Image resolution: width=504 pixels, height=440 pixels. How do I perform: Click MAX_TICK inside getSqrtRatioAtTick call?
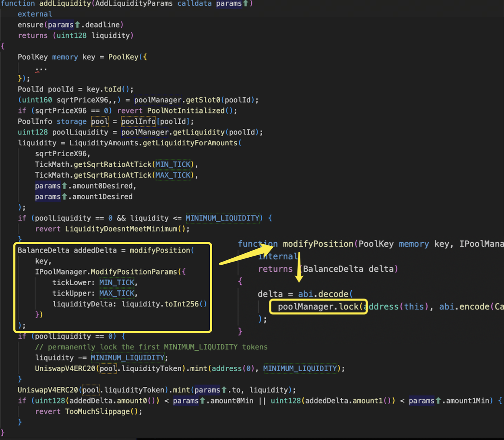tap(173, 175)
